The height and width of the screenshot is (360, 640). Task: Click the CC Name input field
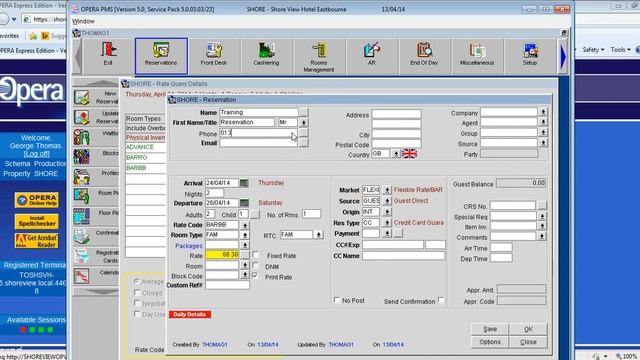tap(404, 256)
